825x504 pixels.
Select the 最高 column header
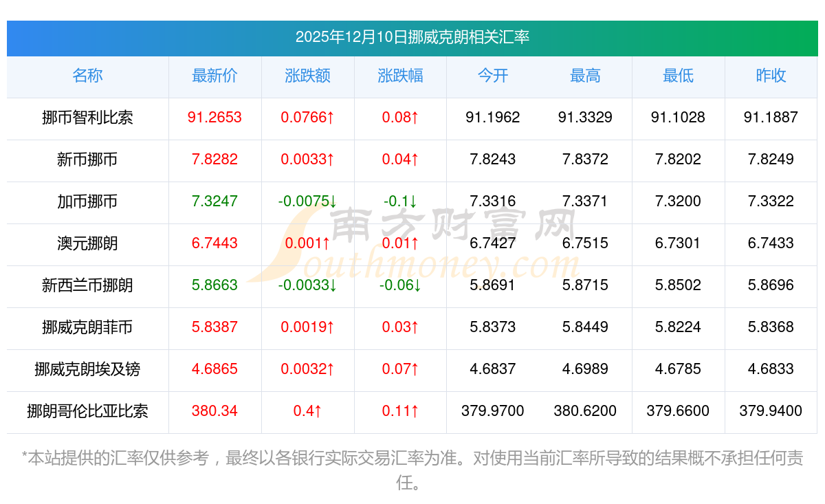pos(585,76)
